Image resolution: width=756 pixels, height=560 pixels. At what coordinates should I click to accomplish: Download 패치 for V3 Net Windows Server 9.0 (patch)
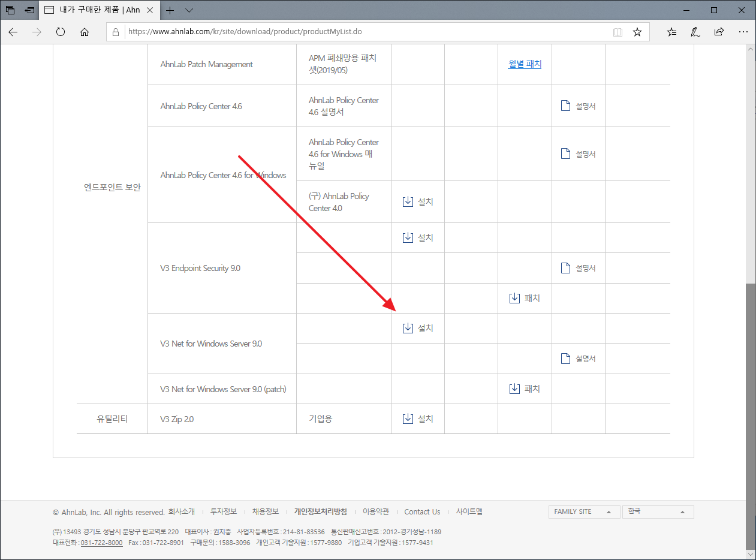pyautogui.click(x=525, y=389)
